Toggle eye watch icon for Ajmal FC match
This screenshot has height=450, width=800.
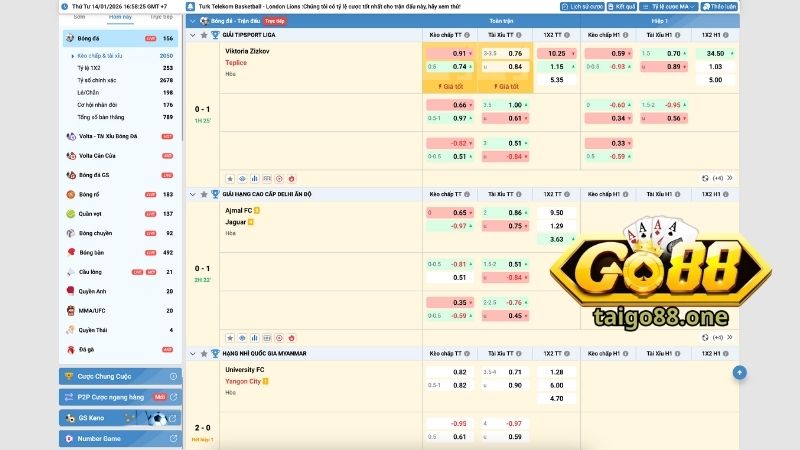tap(242, 338)
